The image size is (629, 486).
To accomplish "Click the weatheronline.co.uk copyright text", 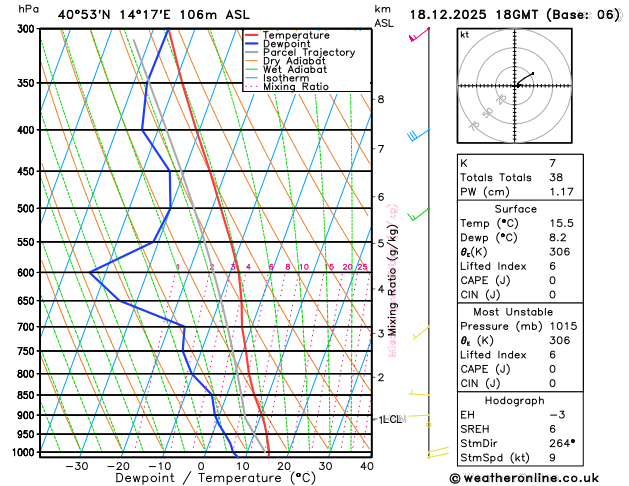I will [x=525, y=478].
